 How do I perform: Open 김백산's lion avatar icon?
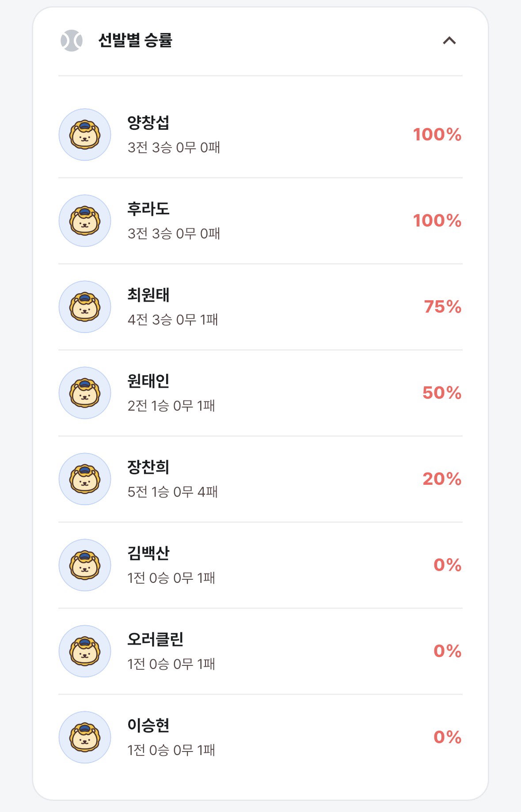(x=85, y=565)
